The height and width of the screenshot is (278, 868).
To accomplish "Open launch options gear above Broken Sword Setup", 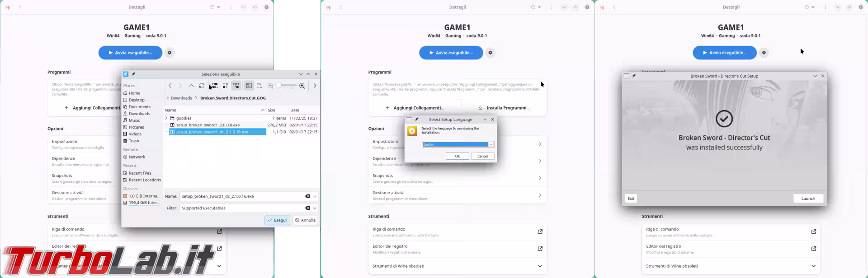I will (764, 53).
